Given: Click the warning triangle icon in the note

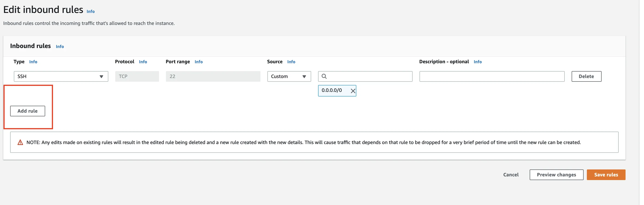Looking at the screenshot, I should click(20, 142).
